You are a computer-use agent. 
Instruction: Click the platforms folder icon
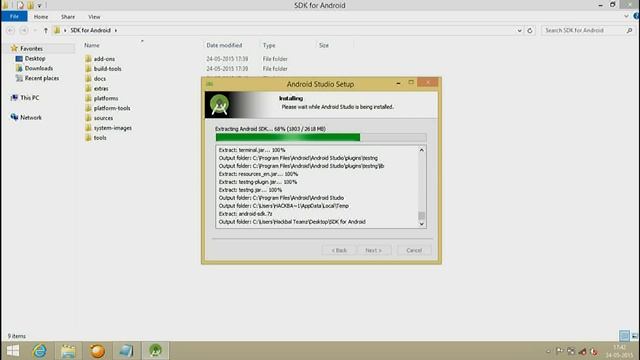click(88, 98)
